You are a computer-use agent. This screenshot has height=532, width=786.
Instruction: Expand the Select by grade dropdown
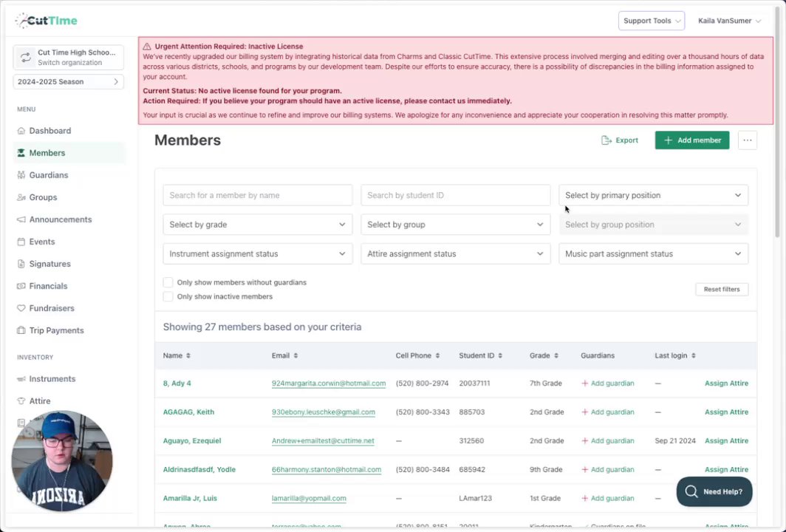tap(258, 225)
